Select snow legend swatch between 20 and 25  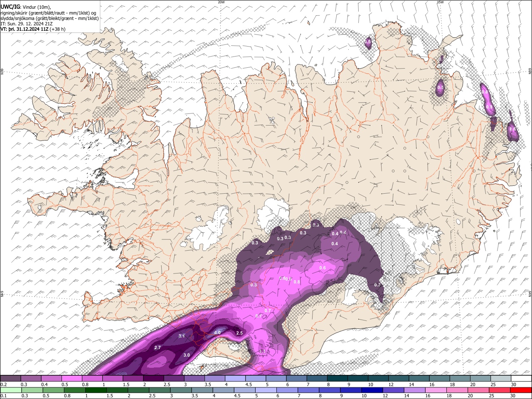click(x=480, y=379)
